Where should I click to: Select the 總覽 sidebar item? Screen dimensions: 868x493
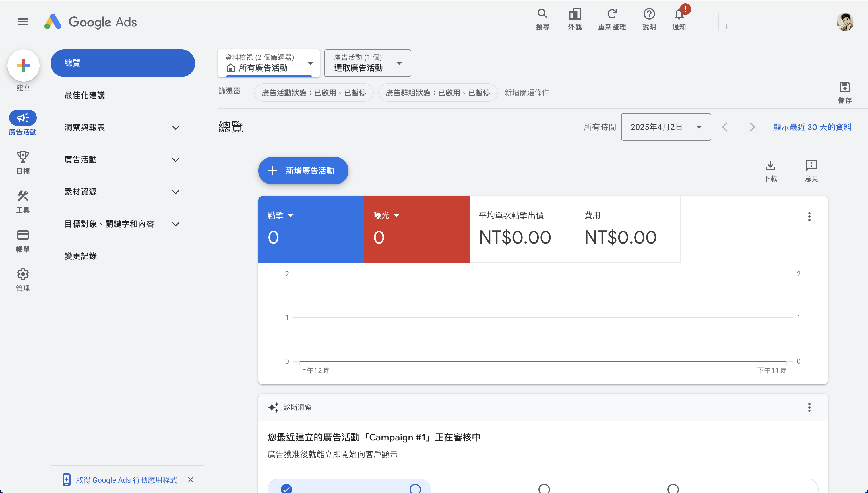123,63
